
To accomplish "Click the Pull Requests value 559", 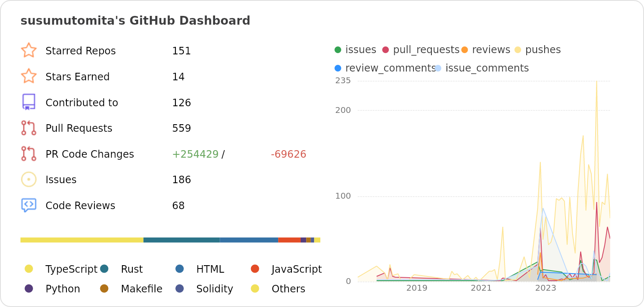I will pos(181,128).
